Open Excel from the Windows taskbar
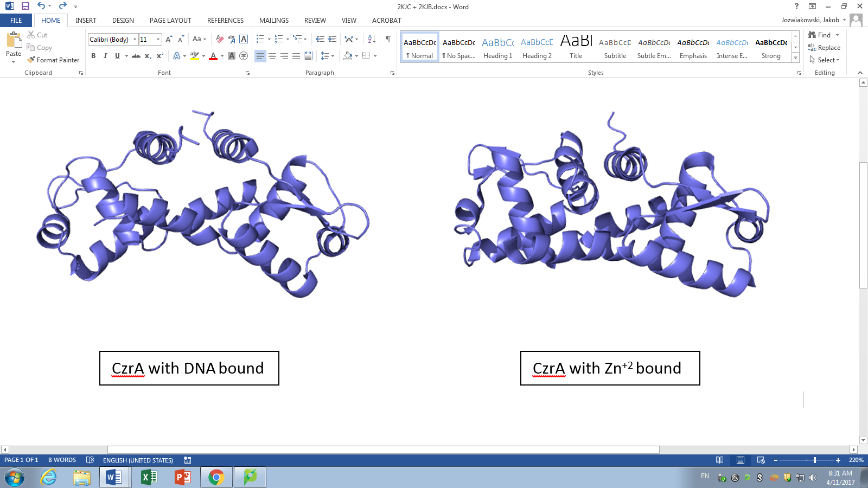The image size is (868, 488). coord(149,477)
